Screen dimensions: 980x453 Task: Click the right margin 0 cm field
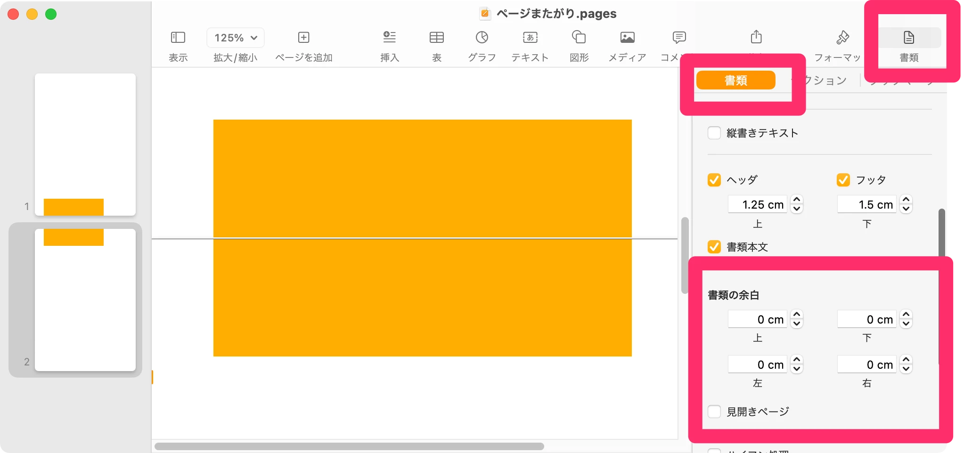(x=867, y=364)
